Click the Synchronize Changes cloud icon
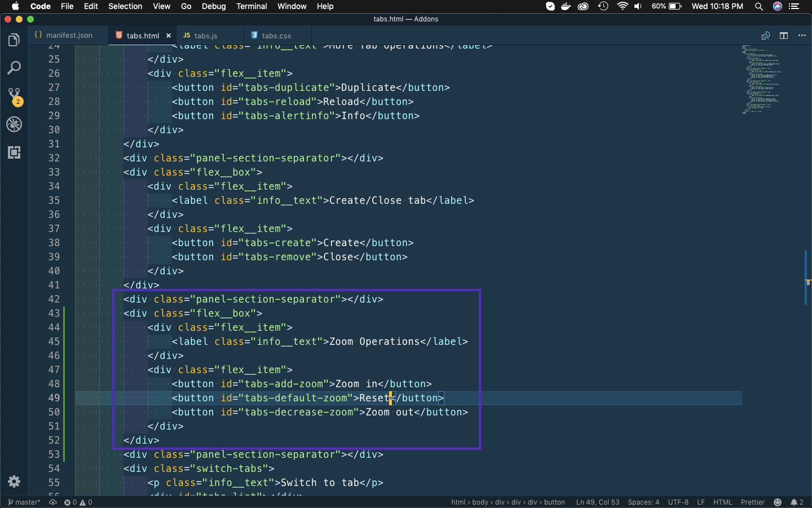Image resolution: width=812 pixels, height=508 pixels. (52, 502)
